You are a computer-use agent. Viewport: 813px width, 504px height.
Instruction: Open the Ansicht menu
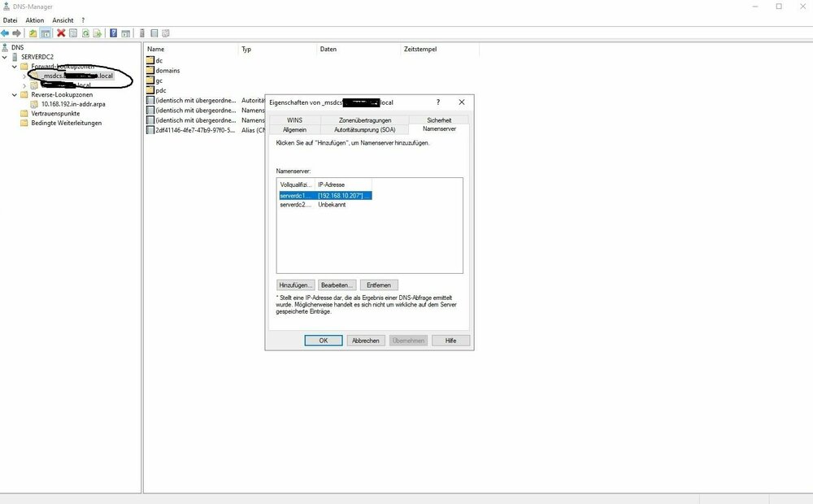[x=63, y=20]
